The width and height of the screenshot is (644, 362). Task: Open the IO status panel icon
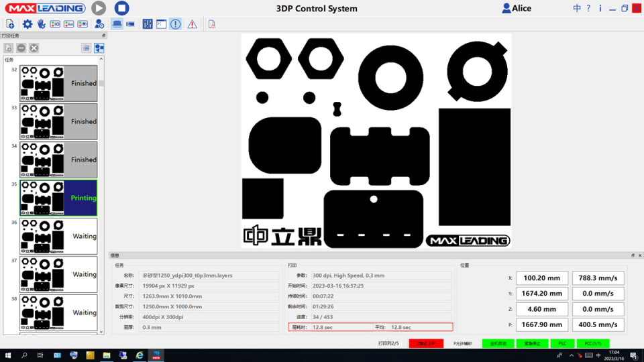point(55,24)
